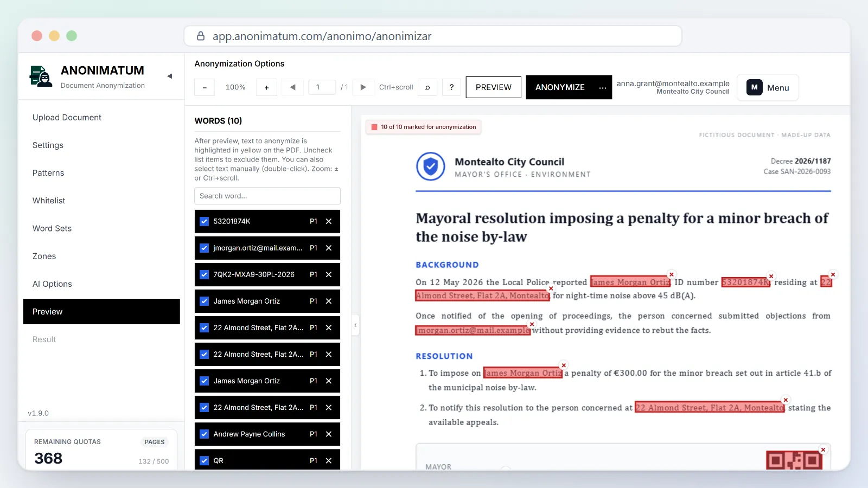
Task: Zoom out with the minus button
Action: pyautogui.click(x=205, y=87)
